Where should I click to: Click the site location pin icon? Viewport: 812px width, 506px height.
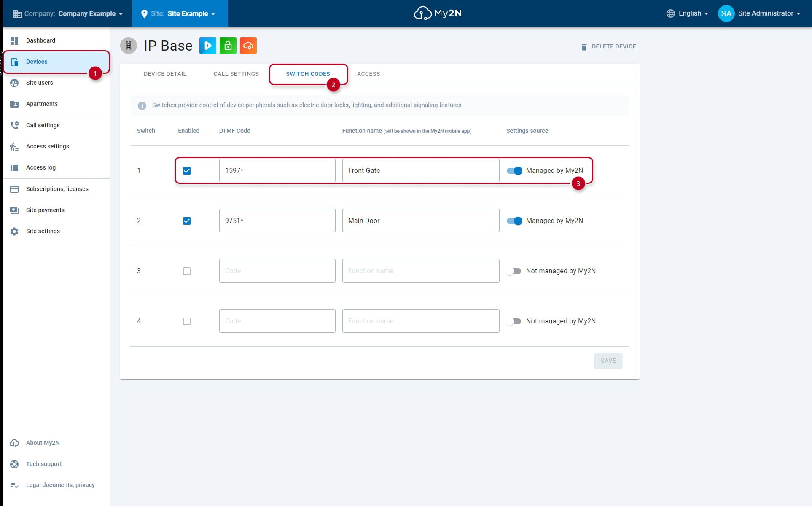tap(144, 14)
